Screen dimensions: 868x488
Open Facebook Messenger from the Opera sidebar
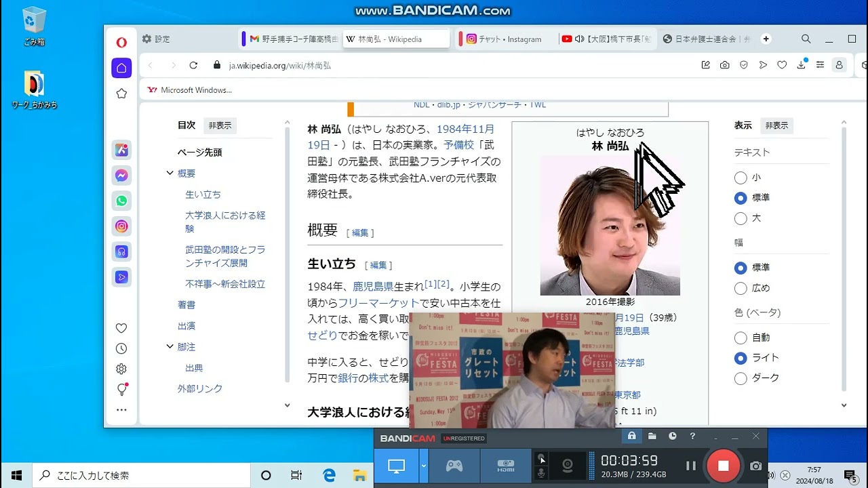pyautogui.click(x=121, y=176)
